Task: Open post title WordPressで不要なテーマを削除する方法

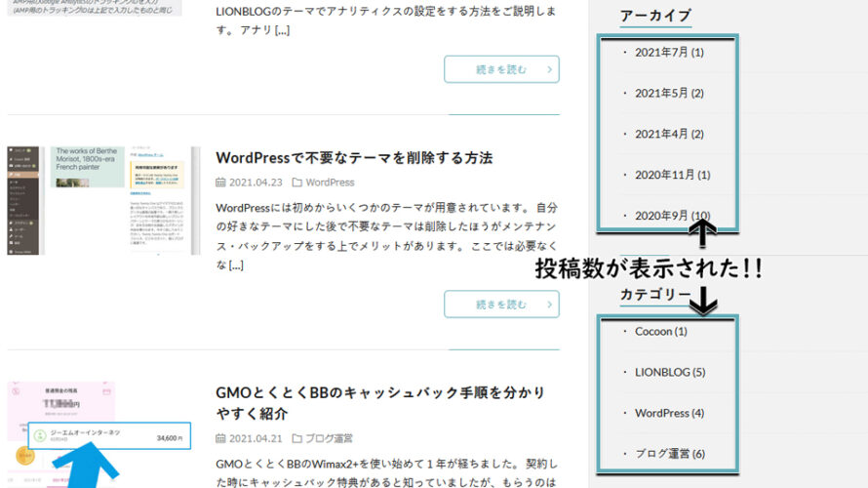Action: click(x=354, y=158)
